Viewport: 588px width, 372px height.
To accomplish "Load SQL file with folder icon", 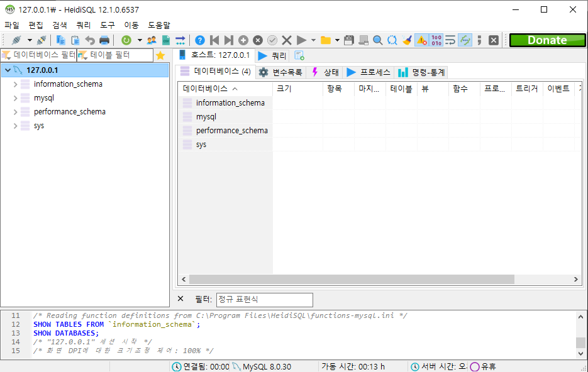I will tap(326, 40).
